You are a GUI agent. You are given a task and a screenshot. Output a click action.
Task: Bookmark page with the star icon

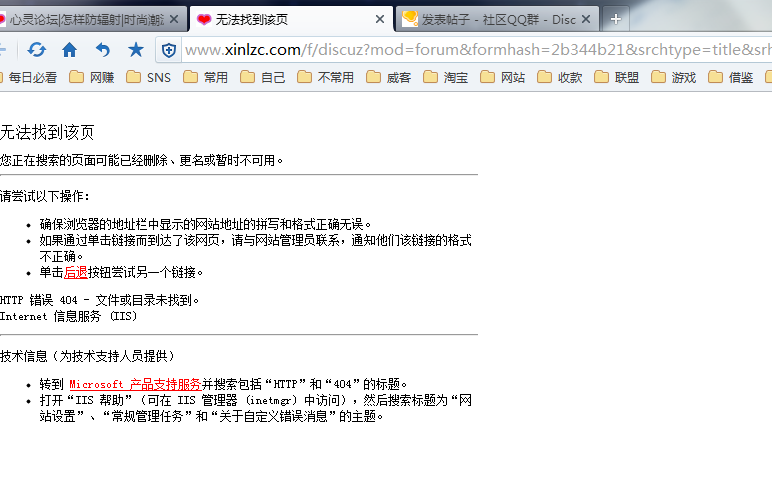[x=135, y=49]
